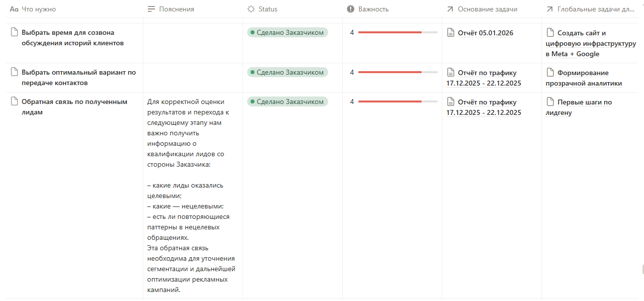Screen dimensions: 644x301
Task: Click 'Сделано Заказчиком' status in the first row
Action: [x=287, y=32]
